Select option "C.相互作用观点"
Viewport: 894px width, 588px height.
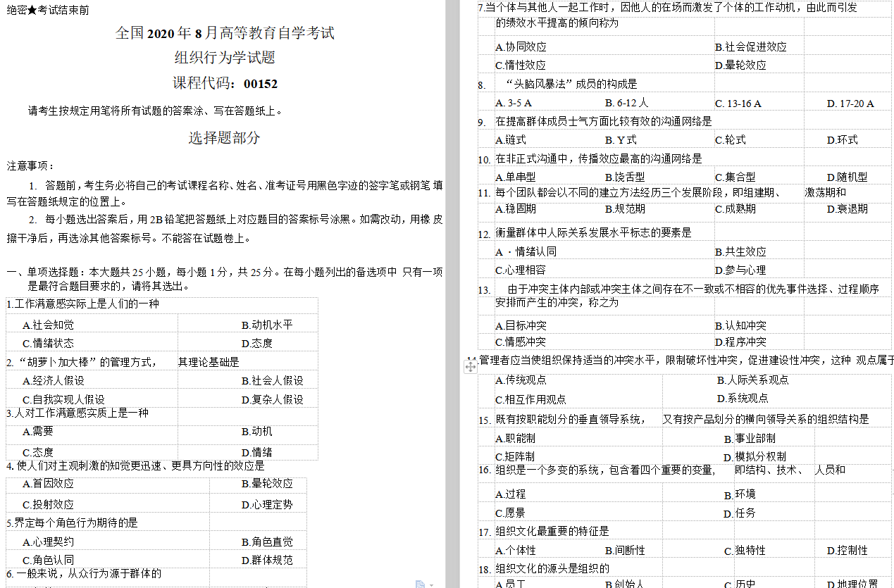pos(530,399)
